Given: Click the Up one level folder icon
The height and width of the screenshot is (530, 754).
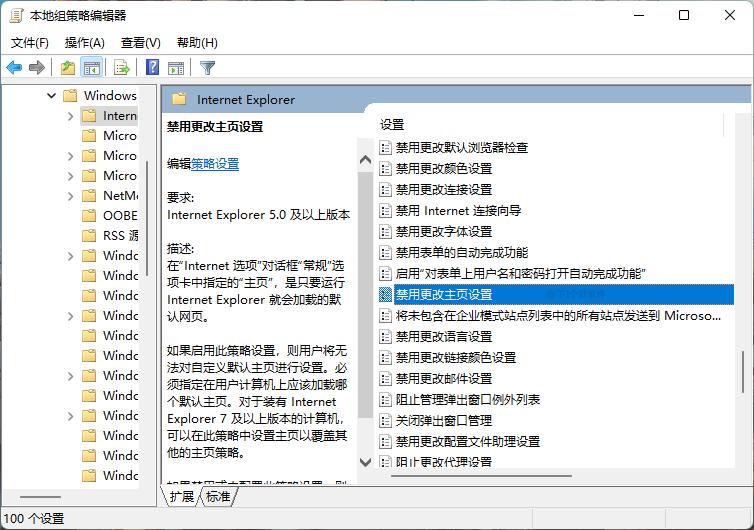Looking at the screenshot, I should (67, 68).
